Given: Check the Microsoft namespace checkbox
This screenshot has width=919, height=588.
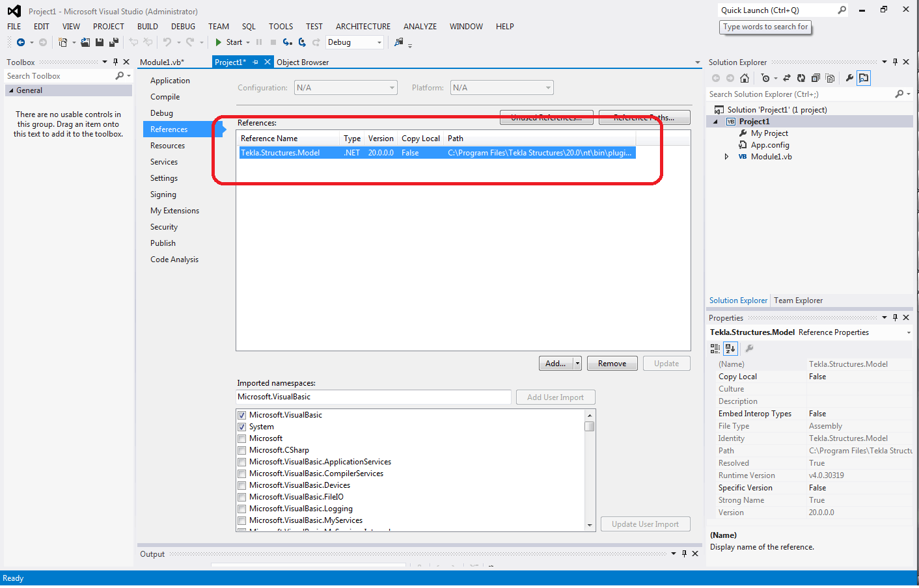Looking at the screenshot, I should click(242, 438).
